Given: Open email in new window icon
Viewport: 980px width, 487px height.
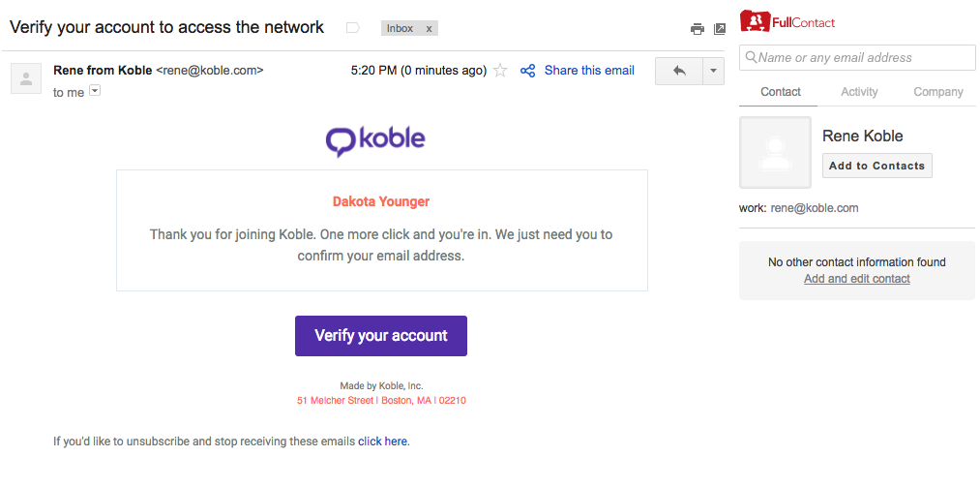Looking at the screenshot, I should 720,29.
